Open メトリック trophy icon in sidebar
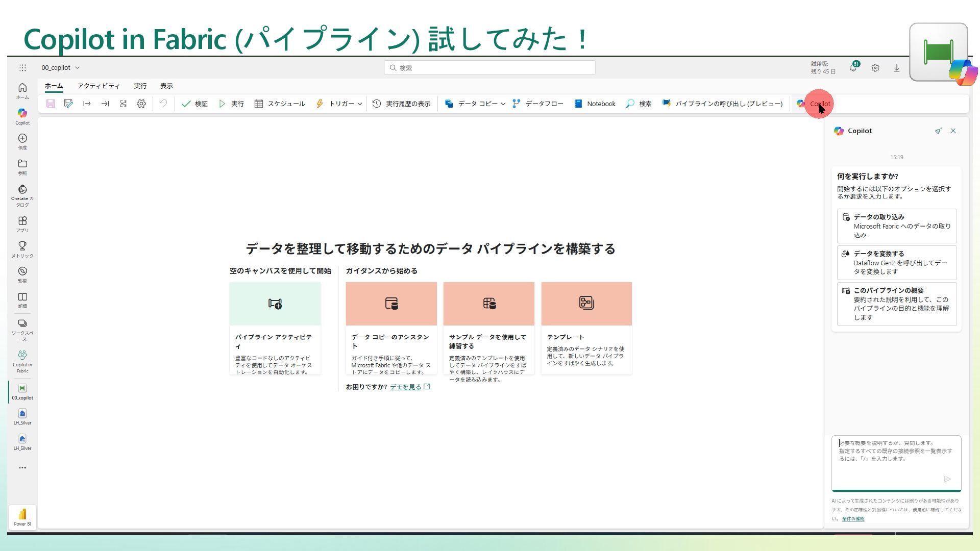The image size is (980, 551). coord(22,250)
